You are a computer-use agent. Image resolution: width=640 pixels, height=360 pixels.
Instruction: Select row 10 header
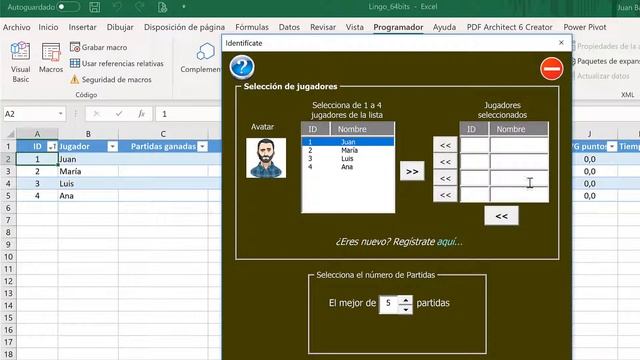[x=8, y=257]
